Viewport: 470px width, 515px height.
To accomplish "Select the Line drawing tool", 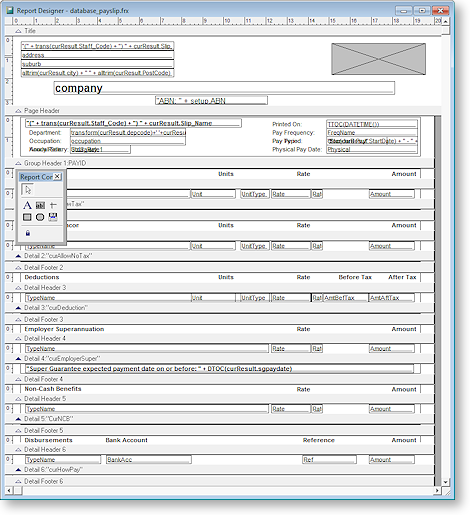I will 53,205.
